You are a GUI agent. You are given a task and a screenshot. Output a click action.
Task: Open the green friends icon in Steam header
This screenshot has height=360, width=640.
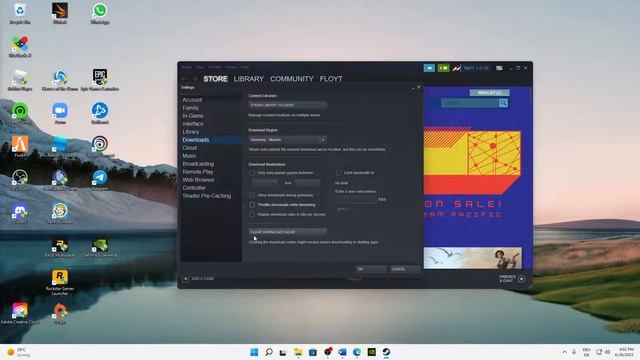click(443, 68)
